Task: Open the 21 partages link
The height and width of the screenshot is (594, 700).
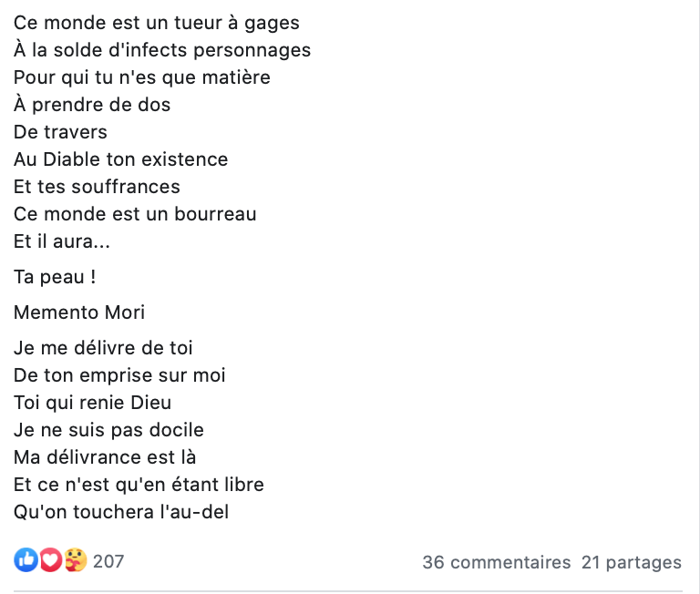Action: [632, 563]
